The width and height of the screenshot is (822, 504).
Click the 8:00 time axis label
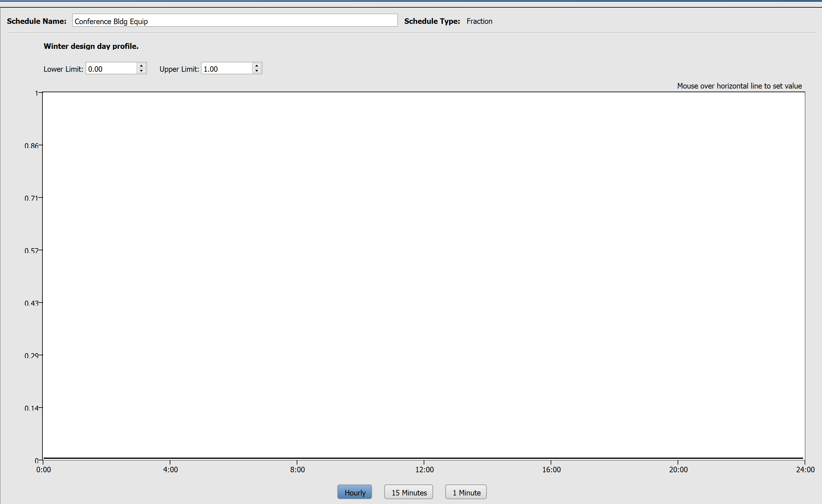[297, 470]
